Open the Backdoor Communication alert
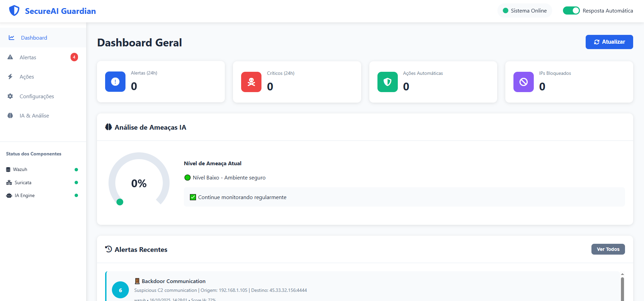 (x=363, y=286)
